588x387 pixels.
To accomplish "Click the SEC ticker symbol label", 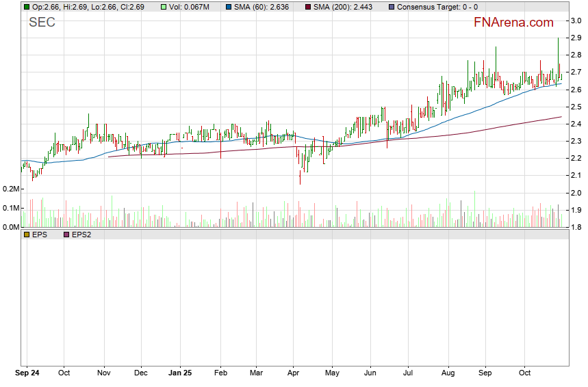I will 42,23.
